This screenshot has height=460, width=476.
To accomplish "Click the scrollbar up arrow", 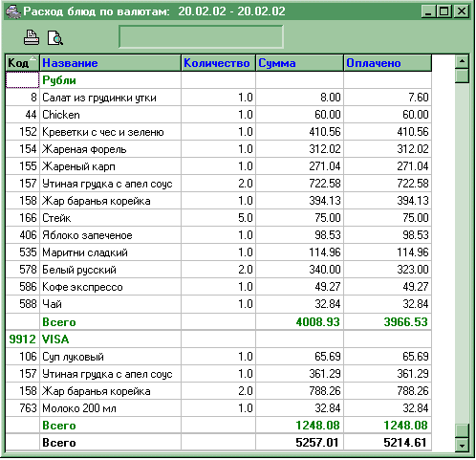I will click(462, 61).
